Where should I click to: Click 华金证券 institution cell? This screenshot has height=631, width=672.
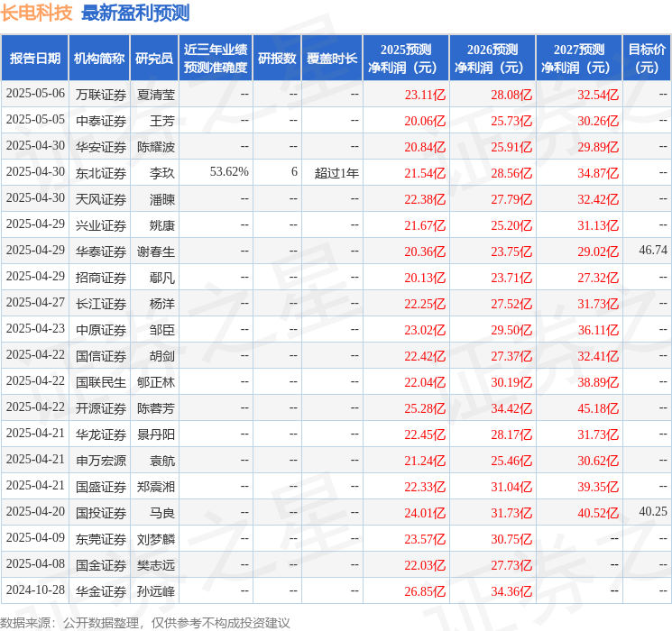[101, 590]
